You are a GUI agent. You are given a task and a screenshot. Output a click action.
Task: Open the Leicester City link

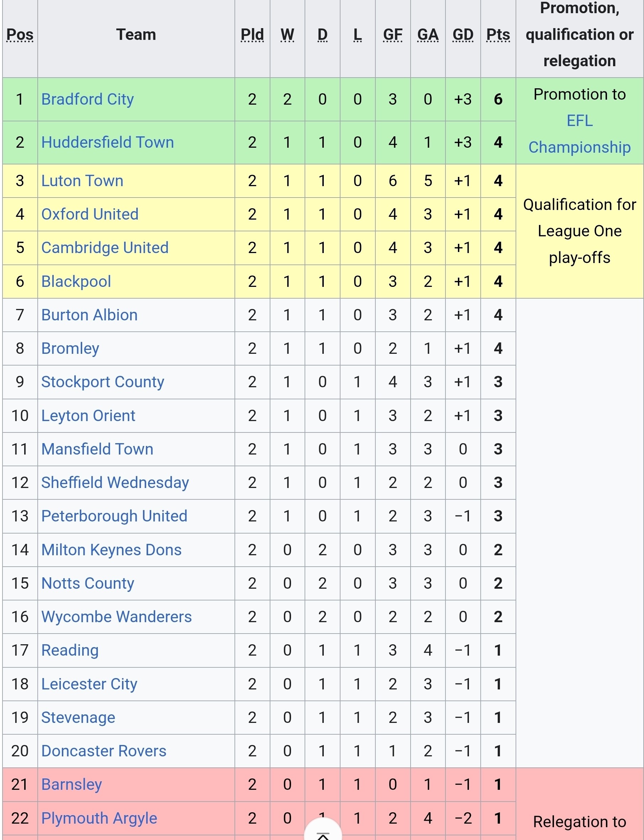click(89, 684)
